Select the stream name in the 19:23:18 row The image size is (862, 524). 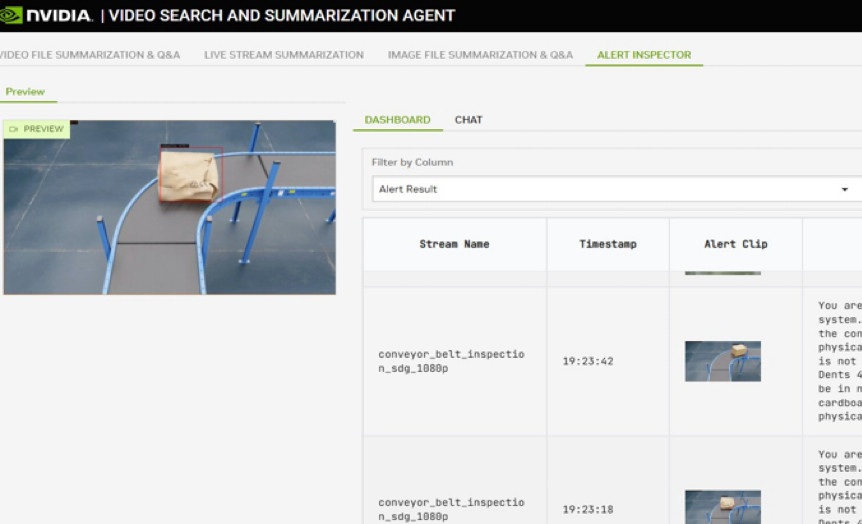[451, 509]
